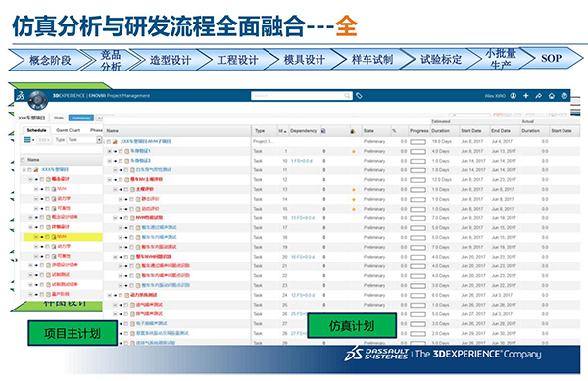Viewport: 588px width, 381px height.
Task: Click the colored icon column header before State
Action: (353, 131)
